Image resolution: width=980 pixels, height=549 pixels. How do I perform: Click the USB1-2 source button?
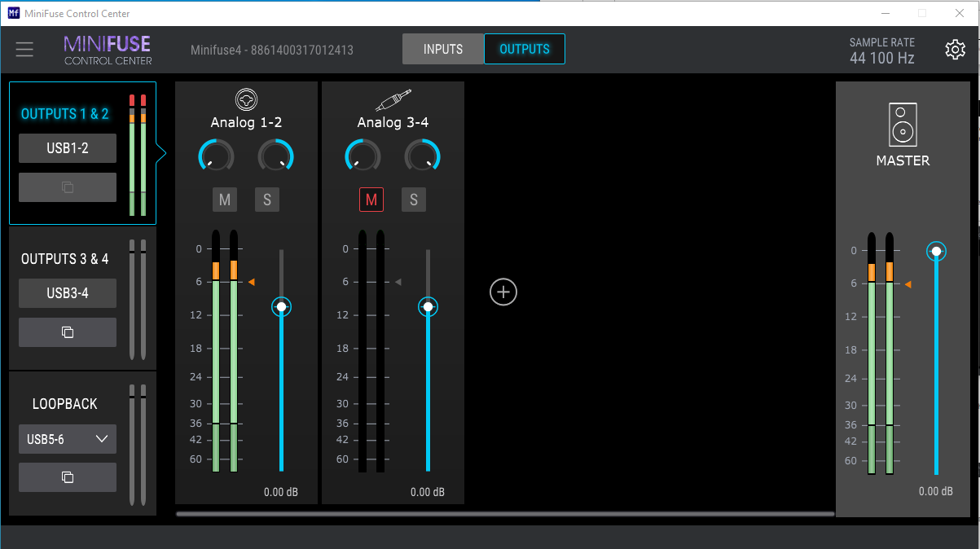(68, 148)
